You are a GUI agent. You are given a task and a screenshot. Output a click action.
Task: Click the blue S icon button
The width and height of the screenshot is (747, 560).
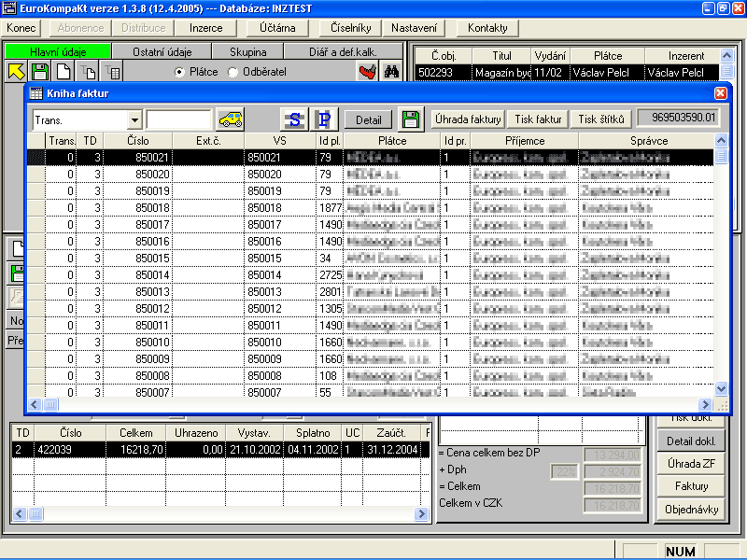click(x=295, y=119)
